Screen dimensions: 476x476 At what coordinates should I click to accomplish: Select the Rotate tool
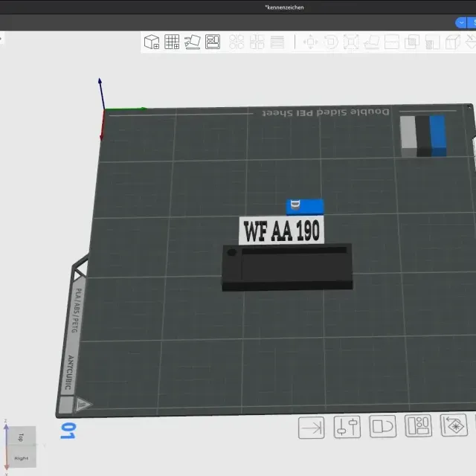(x=331, y=42)
